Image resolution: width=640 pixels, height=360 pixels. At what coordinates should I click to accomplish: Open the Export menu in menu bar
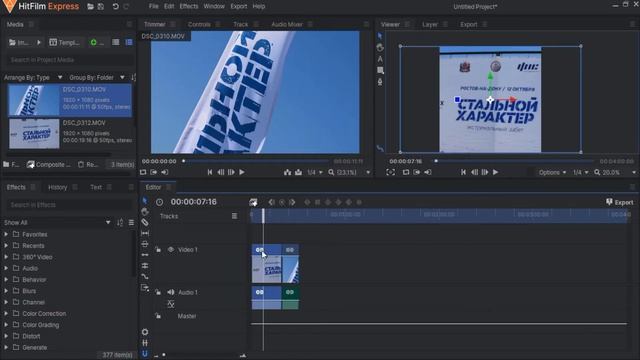tap(238, 7)
